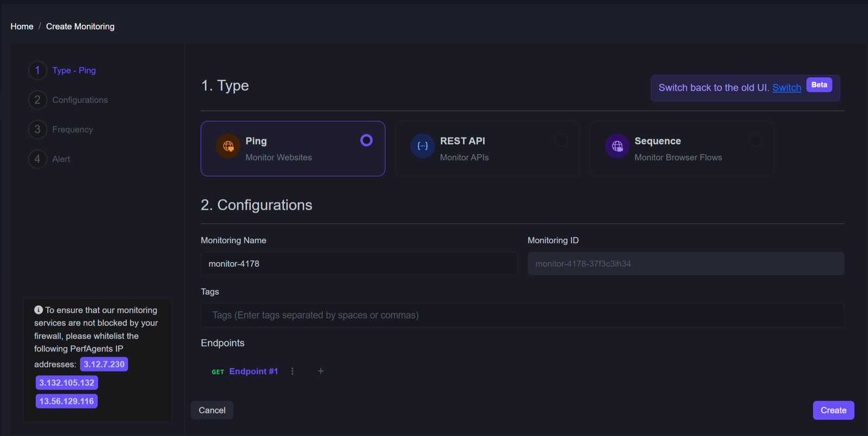The height and width of the screenshot is (436, 868).
Task: Click the Create button
Action: click(x=833, y=410)
